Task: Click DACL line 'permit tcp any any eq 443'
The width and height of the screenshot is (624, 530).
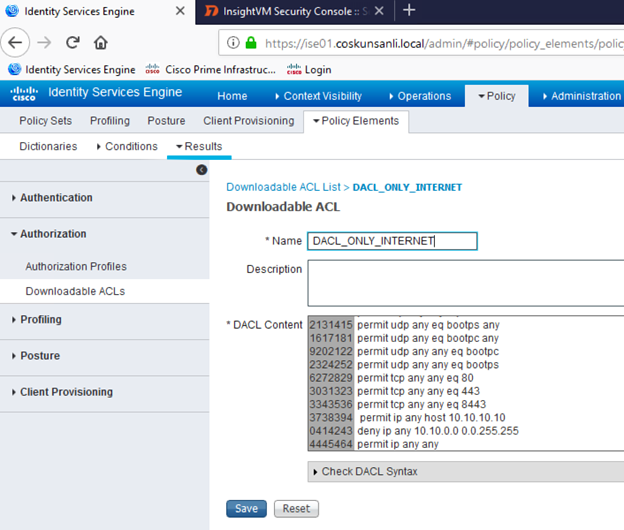Action: pos(418,391)
